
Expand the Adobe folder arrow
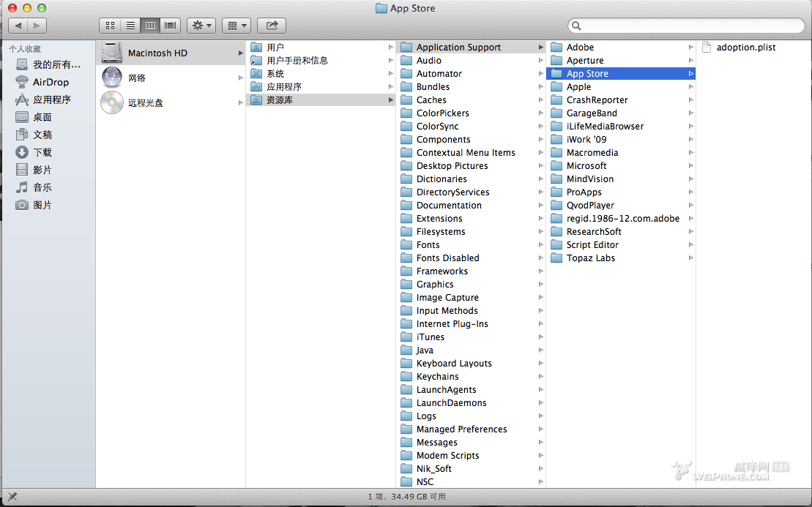(690, 48)
